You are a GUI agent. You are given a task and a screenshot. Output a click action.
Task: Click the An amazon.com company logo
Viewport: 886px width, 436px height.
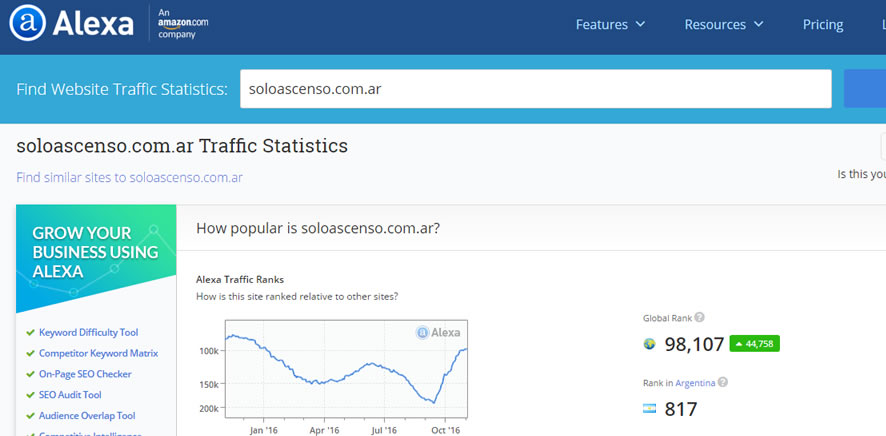pyautogui.click(x=183, y=24)
